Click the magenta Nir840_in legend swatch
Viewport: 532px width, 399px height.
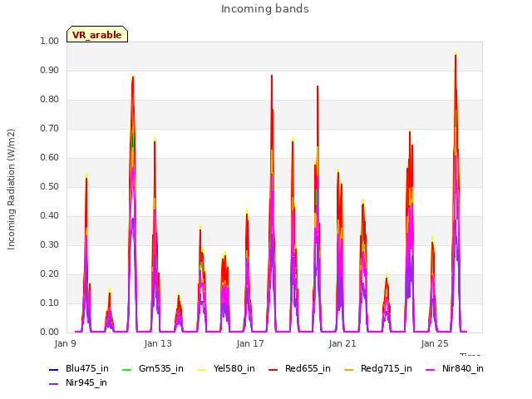click(431, 369)
